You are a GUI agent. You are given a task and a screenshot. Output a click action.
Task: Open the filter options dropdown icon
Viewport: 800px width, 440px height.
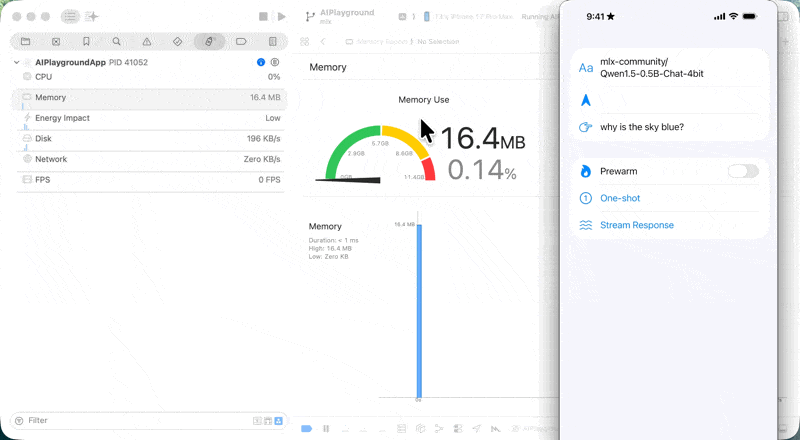pyautogui.click(x=18, y=421)
